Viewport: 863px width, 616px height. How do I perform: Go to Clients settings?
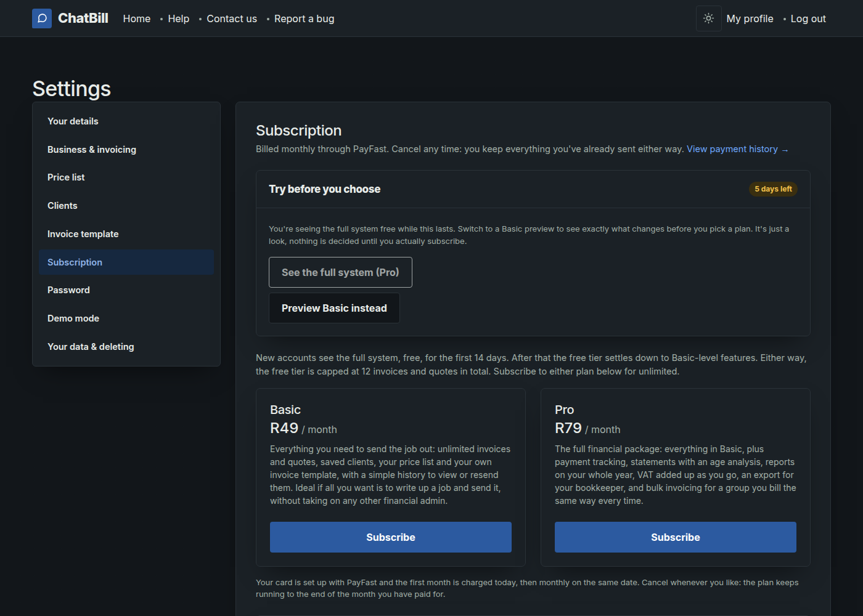click(126, 206)
